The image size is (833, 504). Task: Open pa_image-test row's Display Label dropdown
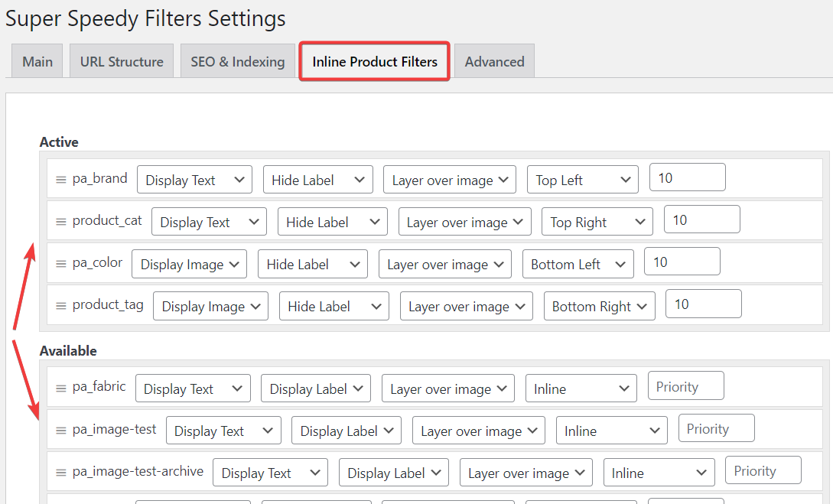pos(347,430)
